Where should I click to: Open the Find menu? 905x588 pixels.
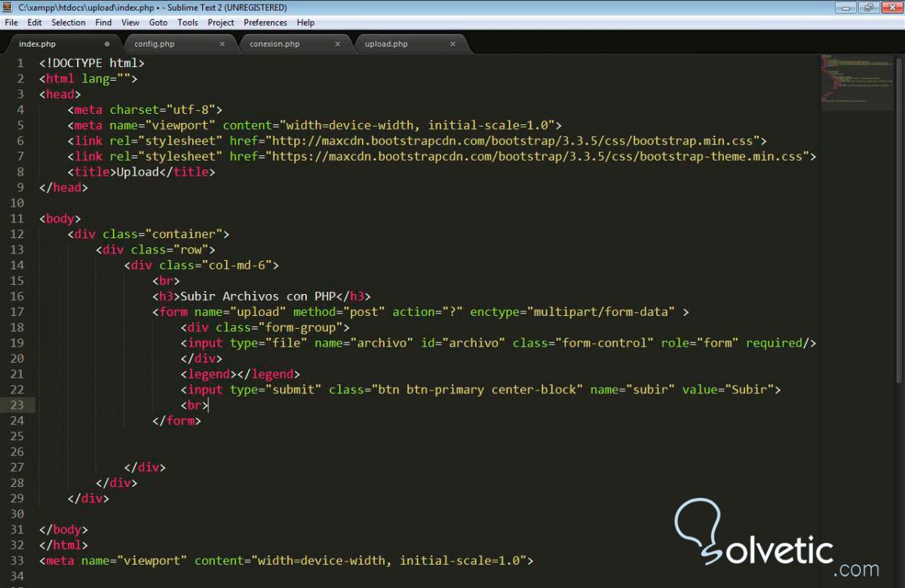(103, 23)
